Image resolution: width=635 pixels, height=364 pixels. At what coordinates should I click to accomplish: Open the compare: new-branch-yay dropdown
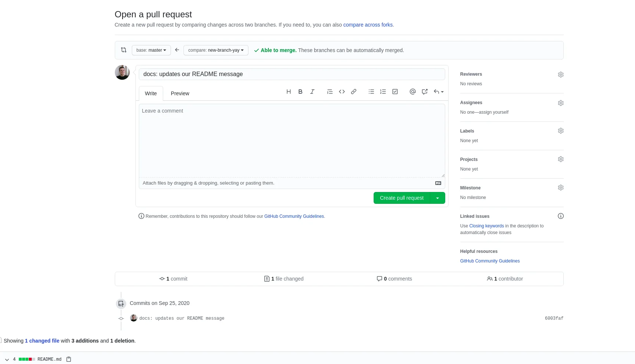[x=216, y=50]
